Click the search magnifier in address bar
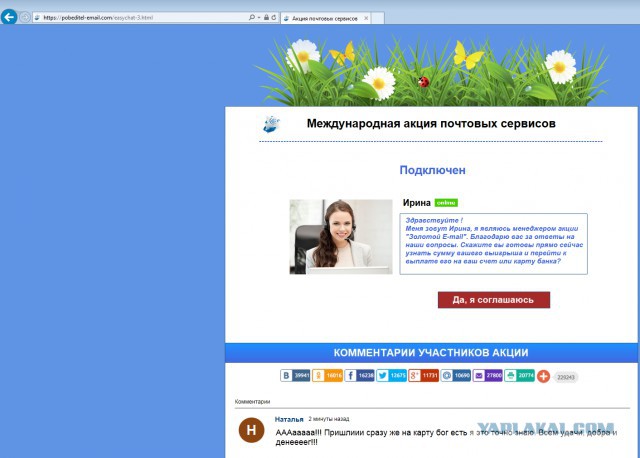This screenshot has height=458, width=640. click(x=252, y=18)
